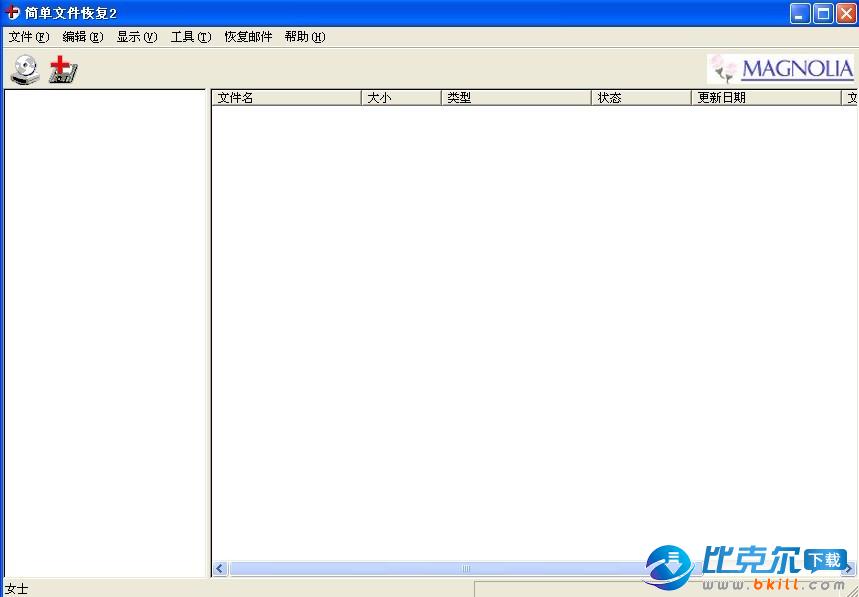Open the 显示 menu

[137, 37]
